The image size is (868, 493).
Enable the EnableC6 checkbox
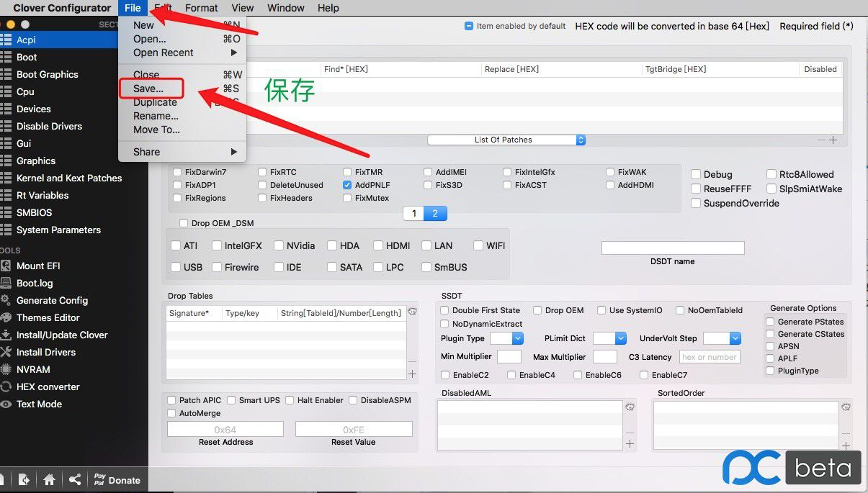(578, 375)
